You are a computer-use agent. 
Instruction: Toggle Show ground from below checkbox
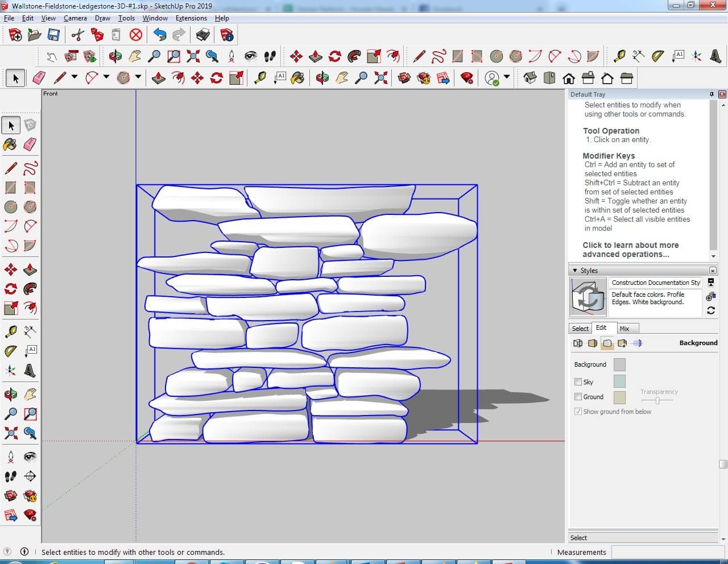tap(578, 412)
